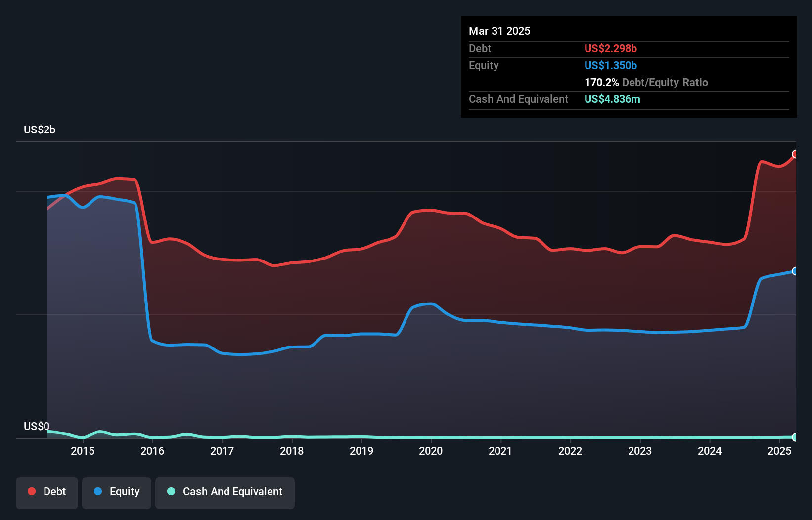Click the Debt row label in tooltip
The image size is (812, 520).
coord(480,48)
